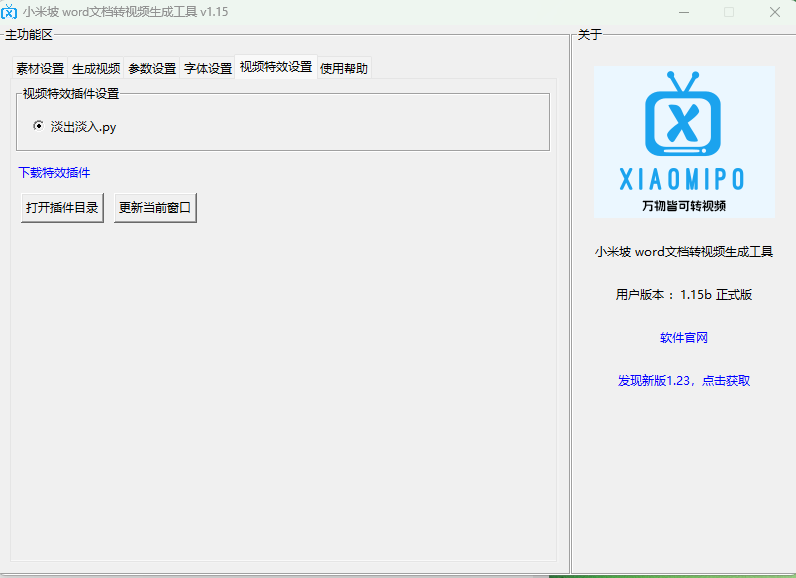
Task: Click the 小米坡 word文档转视频生成工具 description text
Action: [684, 252]
